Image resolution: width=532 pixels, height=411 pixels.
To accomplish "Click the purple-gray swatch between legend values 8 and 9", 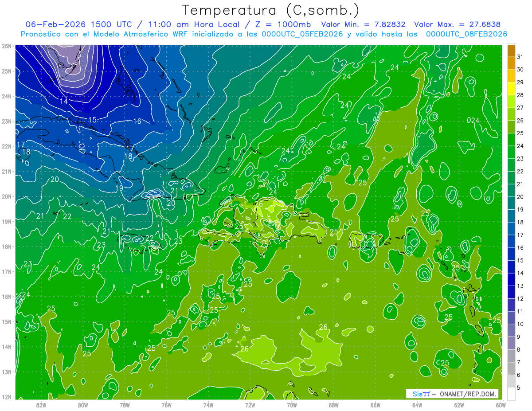I will click(511, 343).
